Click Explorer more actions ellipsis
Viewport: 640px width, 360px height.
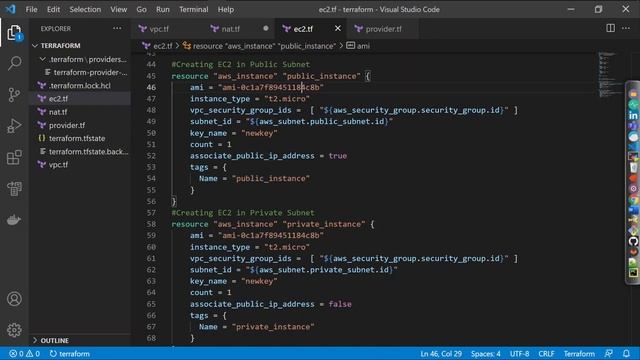point(117,29)
